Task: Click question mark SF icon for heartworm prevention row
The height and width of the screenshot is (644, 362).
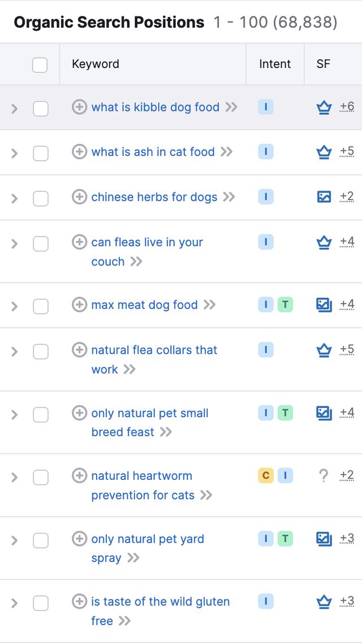Action: point(324,475)
